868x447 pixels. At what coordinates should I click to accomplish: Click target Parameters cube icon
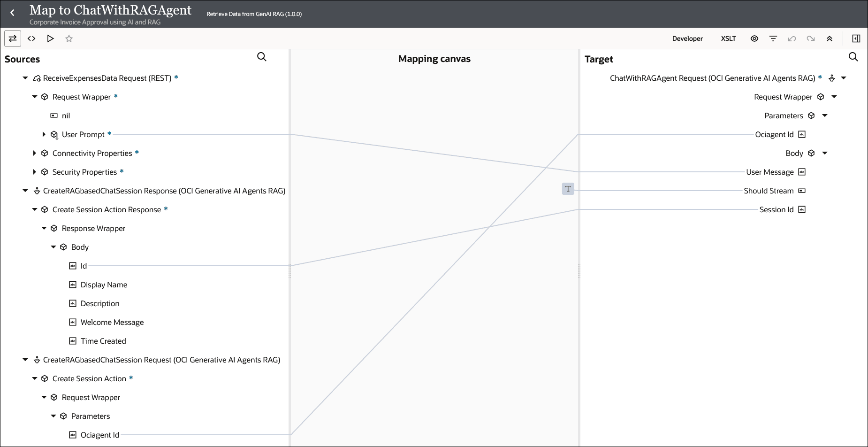click(811, 116)
